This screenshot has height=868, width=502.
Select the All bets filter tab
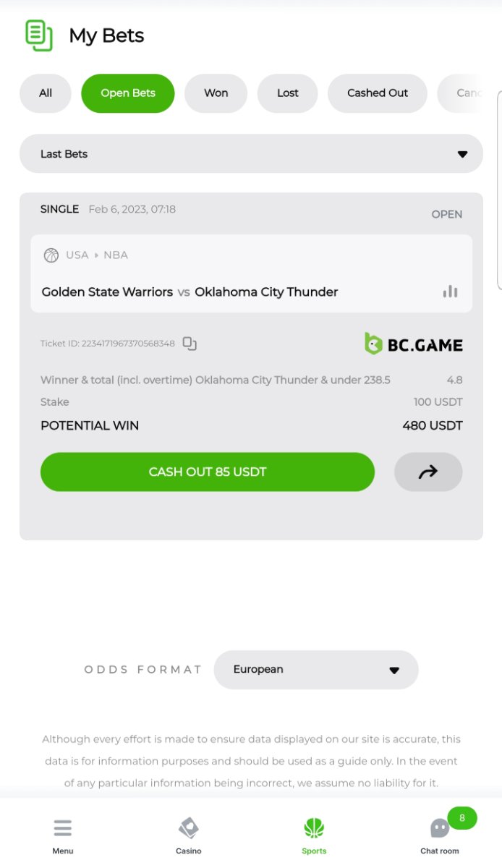(x=46, y=93)
